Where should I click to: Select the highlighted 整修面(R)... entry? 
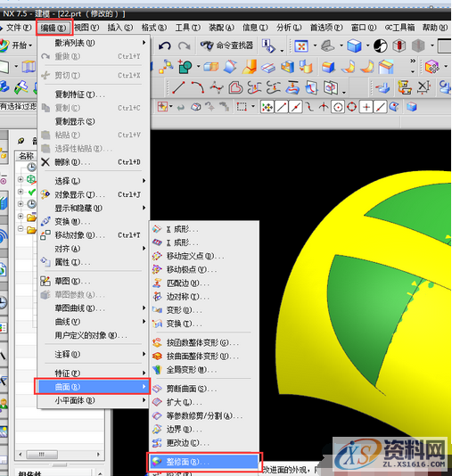point(204,462)
